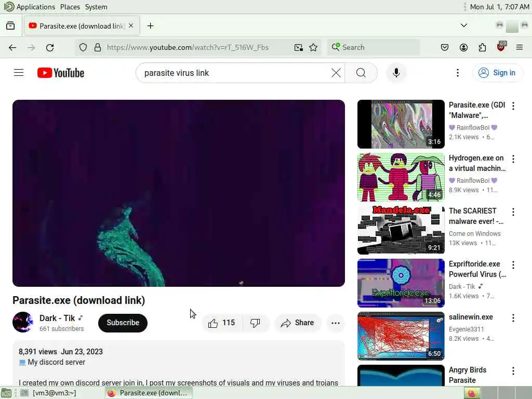Click the Sign in button
This screenshot has height=399, width=532.
coord(497,73)
